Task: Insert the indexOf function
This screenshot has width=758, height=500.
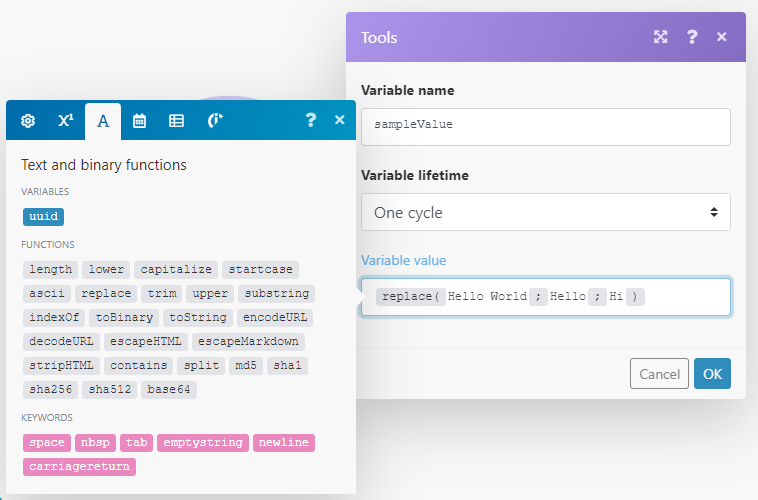Action: click(x=54, y=318)
